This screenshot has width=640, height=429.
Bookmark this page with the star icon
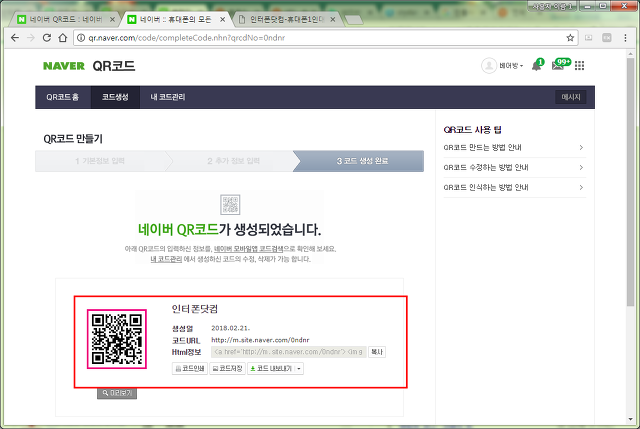tap(570, 38)
